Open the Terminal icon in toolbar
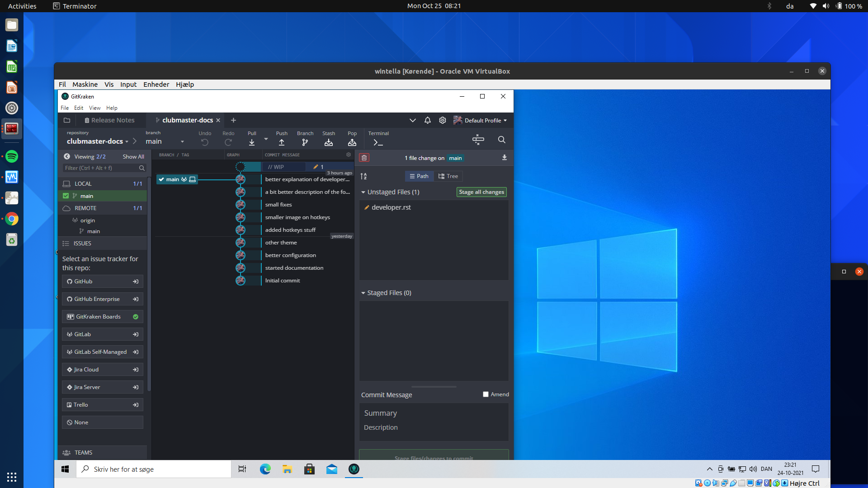Image resolution: width=868 pixels, height=488 pixels. [x=378, y=142]
